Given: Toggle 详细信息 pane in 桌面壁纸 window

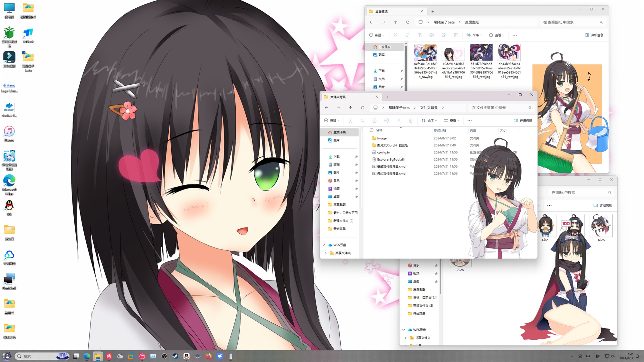Looking at the screenshot, I should click(x=594, y=35).
